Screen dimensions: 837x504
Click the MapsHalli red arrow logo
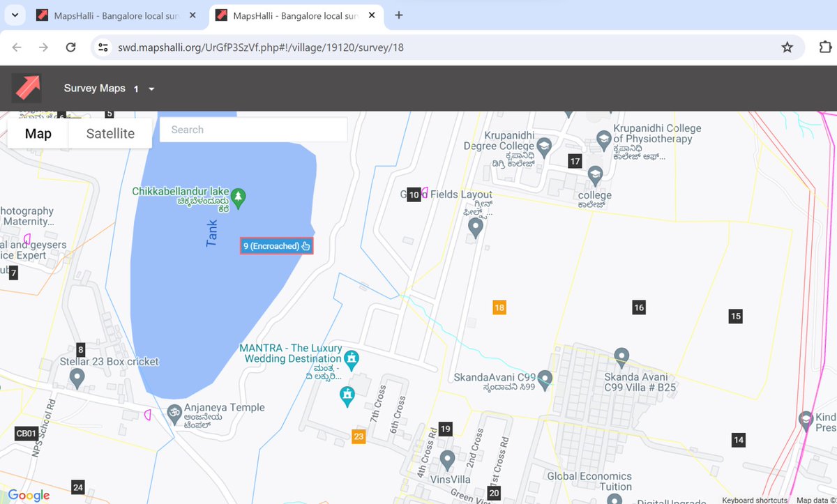pyautogui.click(x=27, y=89)
